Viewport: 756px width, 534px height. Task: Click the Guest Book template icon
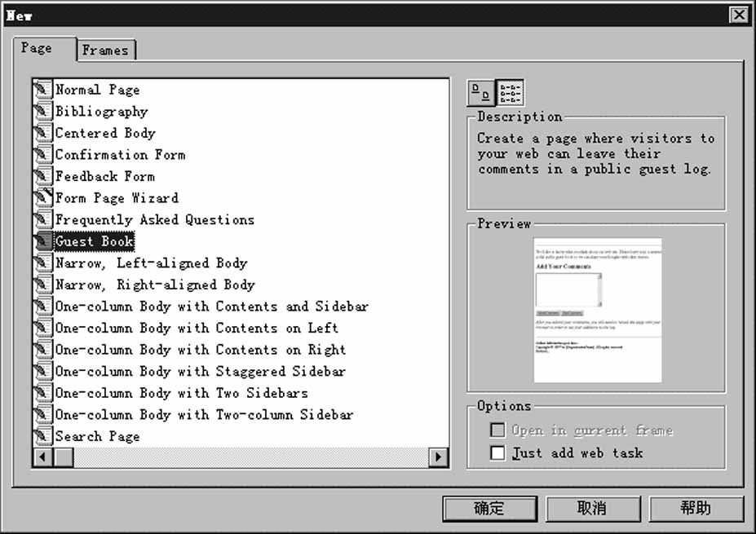pyautogui.click(x=43, y=241)
